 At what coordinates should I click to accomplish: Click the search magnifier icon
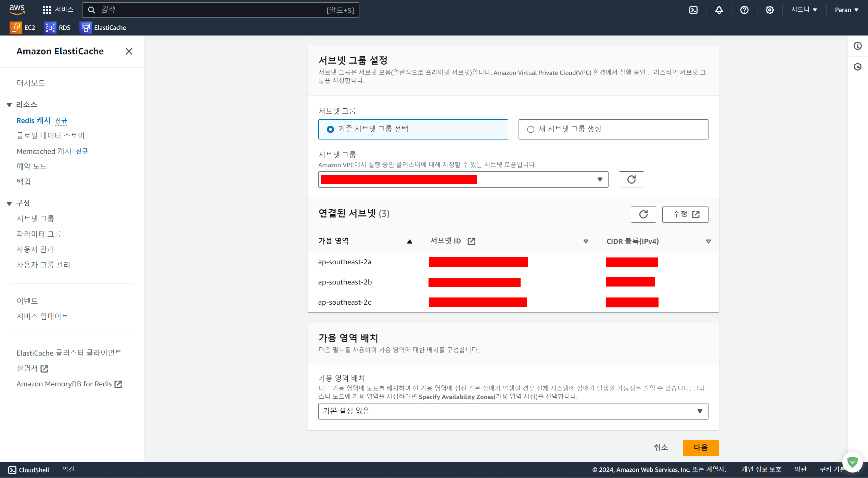(x=91, y=10)
